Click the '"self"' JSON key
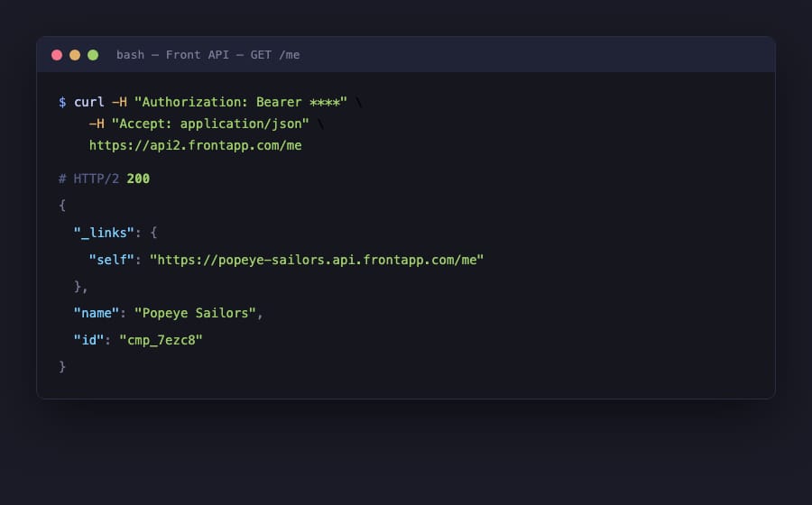 coord(111,260)
